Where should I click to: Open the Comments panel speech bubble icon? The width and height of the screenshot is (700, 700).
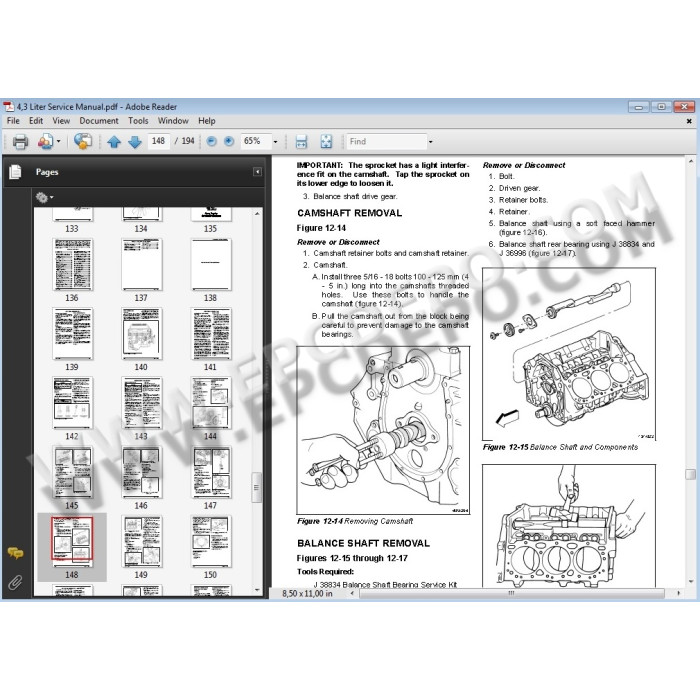pos(15,554)
